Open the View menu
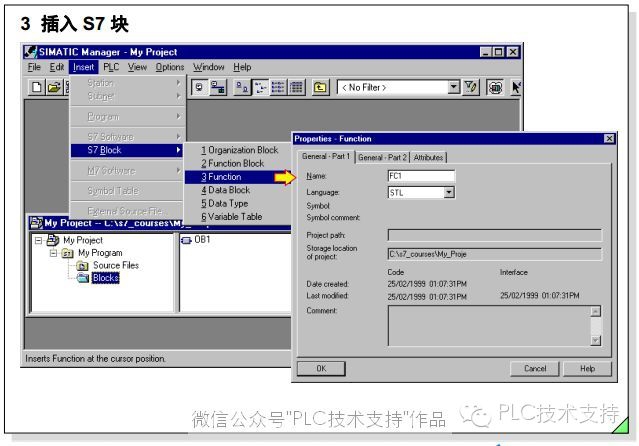 [137, 67]
